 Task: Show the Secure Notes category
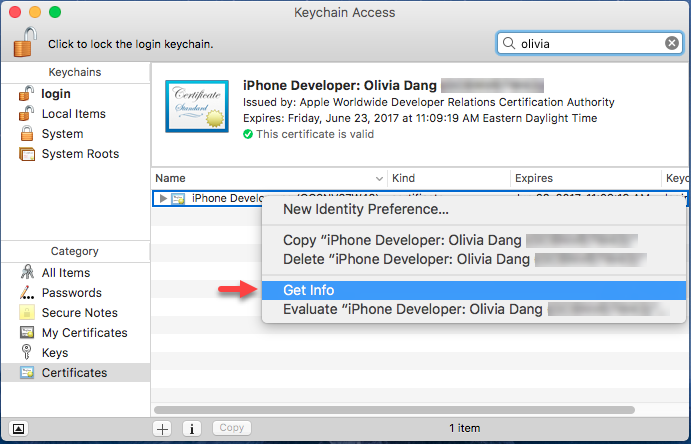coord(77,313)
